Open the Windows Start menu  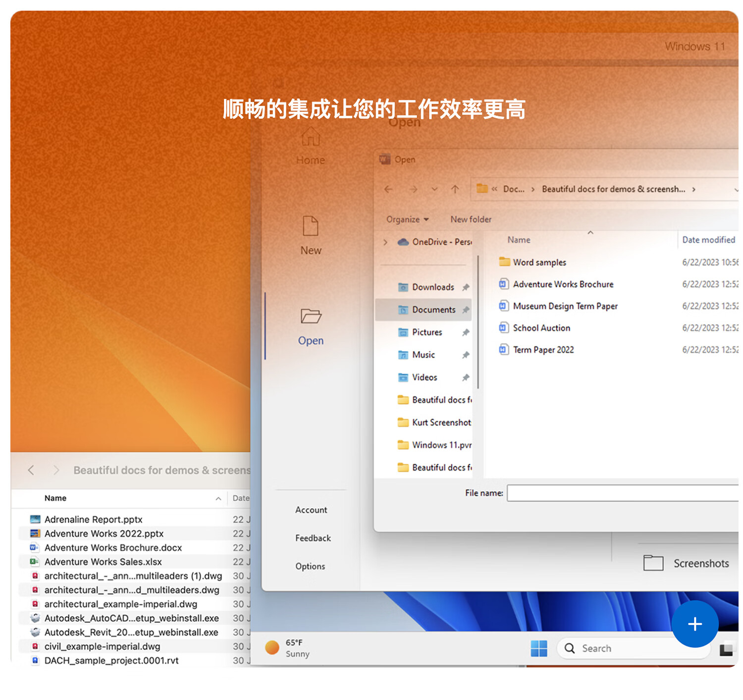coord(539,649)
